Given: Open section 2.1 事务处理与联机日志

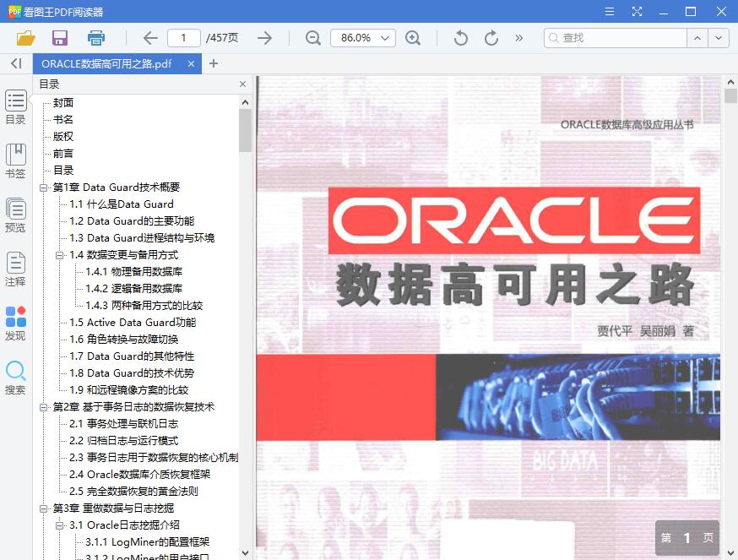Looking at the screenshot, I should pos(124,424).
